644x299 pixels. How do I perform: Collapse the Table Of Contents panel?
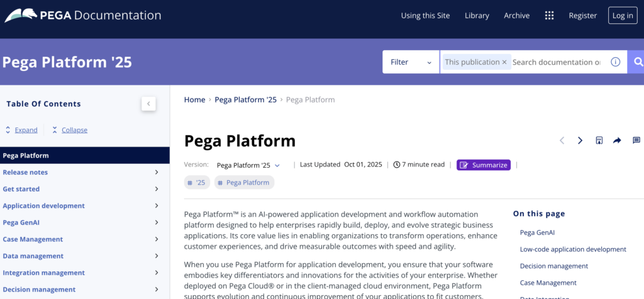click(x=148, y=104)
